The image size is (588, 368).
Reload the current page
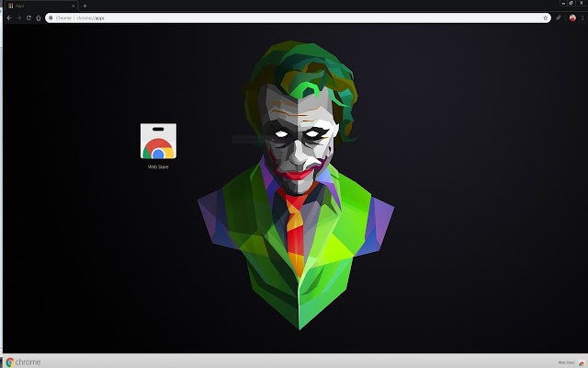28,17
